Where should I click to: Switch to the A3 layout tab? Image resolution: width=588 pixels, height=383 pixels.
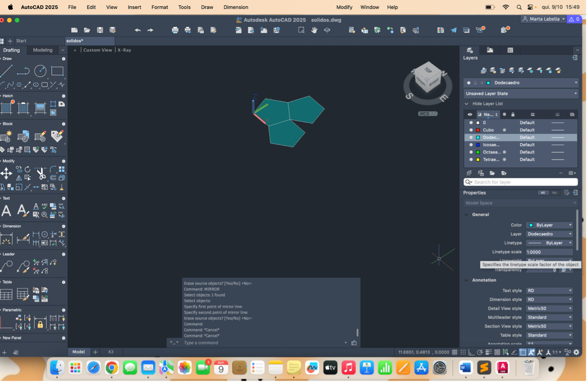coord(110,352)
